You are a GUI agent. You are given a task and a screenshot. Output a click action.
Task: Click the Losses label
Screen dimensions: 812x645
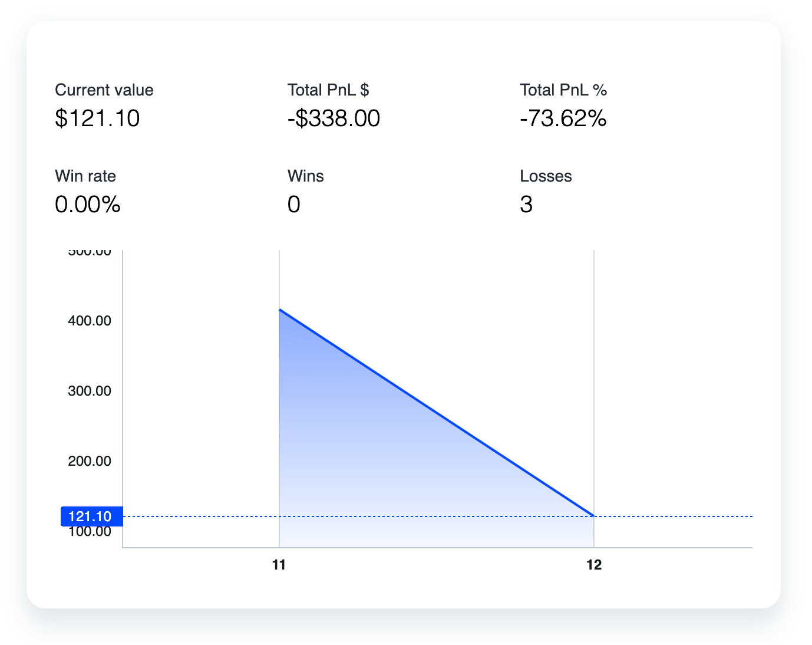pyautogui.click(x=546, y=176)
